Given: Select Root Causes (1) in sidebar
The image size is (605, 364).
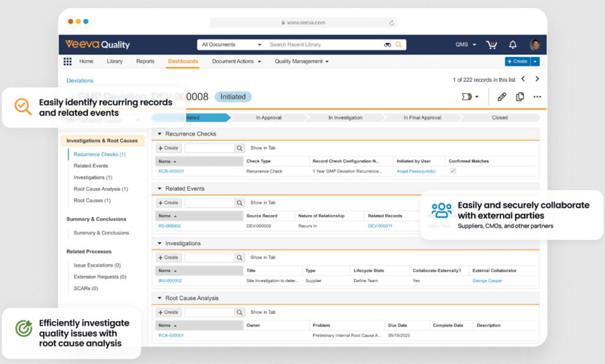Looking at the screenshot, I should (x=92, y=201).
